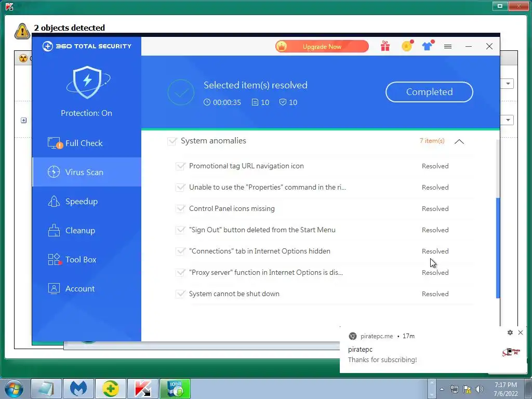Click the Upgrade Now button
This screenshot has height=399, width=532.
[x=322, y=46]
